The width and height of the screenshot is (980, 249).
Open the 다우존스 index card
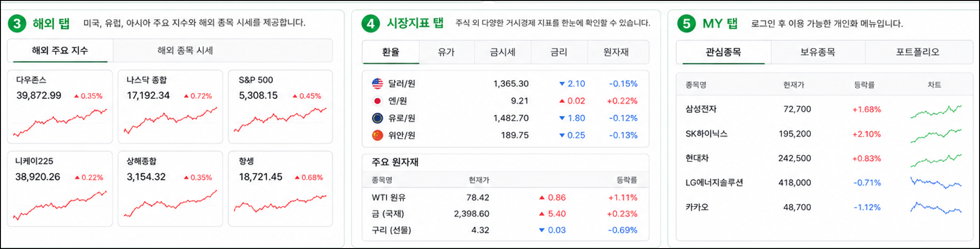[x=60, y=106]
